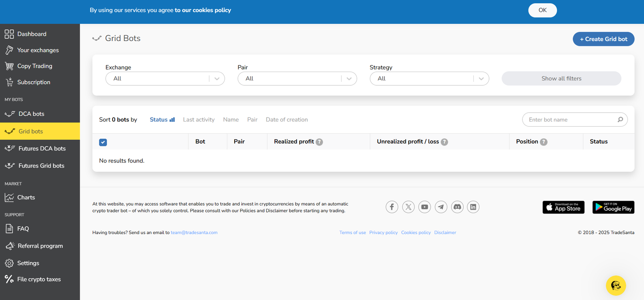
Task: Open DCA bots in sidebar
Action: 31,114
